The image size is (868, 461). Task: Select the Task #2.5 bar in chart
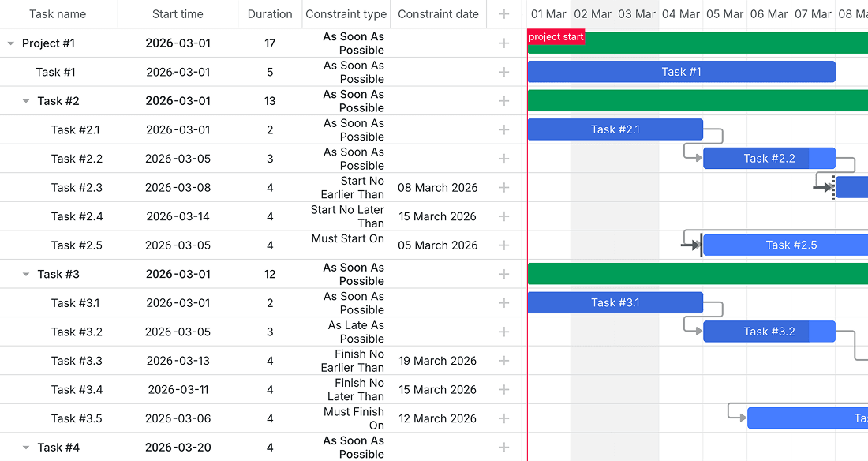click(x=785, y=245)
